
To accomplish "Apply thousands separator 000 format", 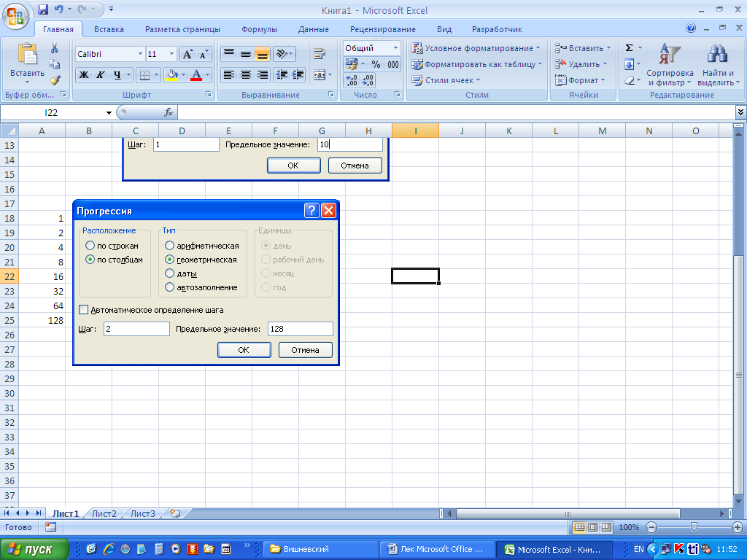I will click(x=393, y=64).
